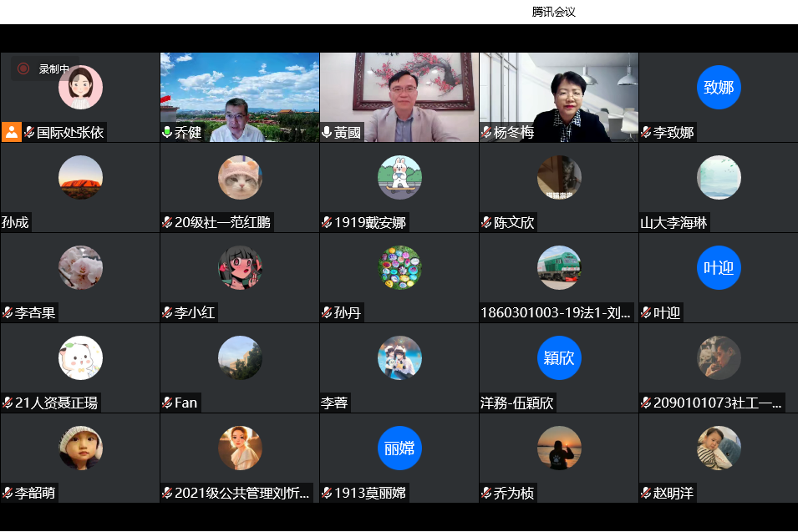Click the 山大李海琳 name label
The image size is (798, 532).
point(673,223)
